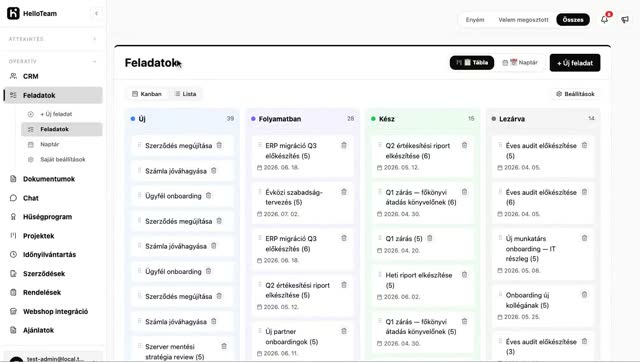Open Webshop integráció in the sidebar

[x=53, y=311]
